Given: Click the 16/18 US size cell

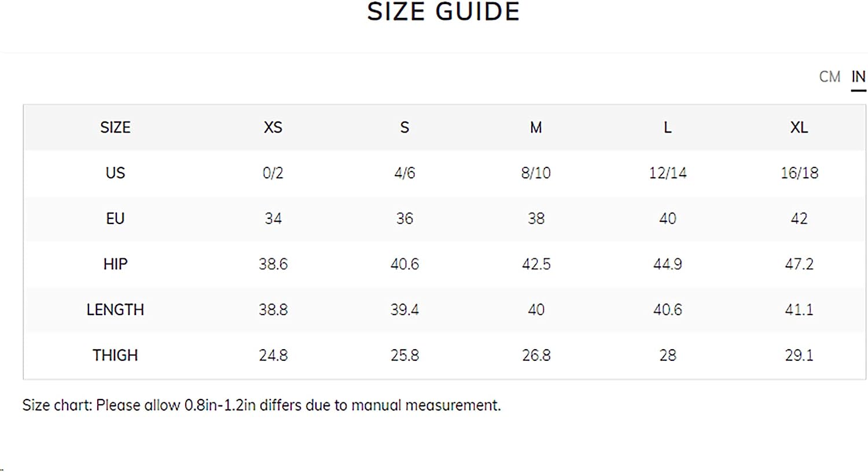Looking at the screenshot, I should click(799, 173).
